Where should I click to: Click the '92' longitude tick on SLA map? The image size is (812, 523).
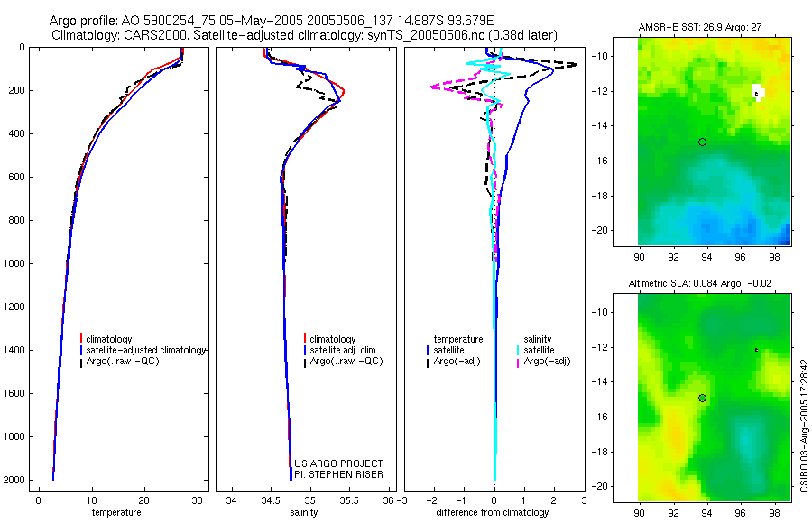[x=673, y=513]
